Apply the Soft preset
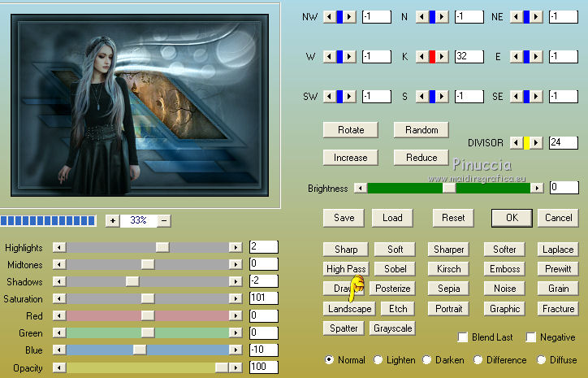The height and width of the screenshot is (378, 588). click(395, 250)
